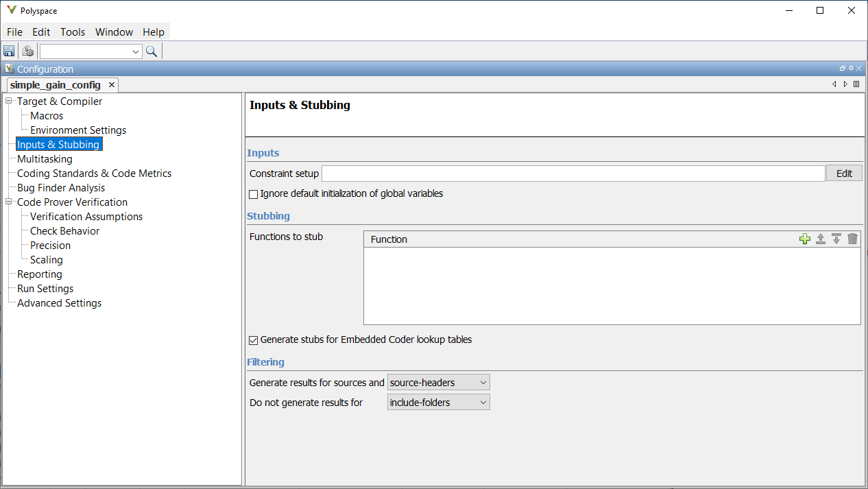Open the Window menu
868x489 pixels.
pos(114,32)
